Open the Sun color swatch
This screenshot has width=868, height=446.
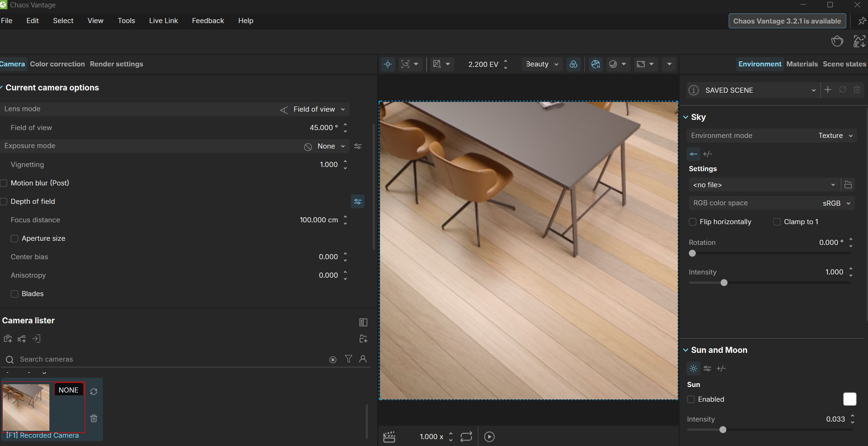click(850, 399)
